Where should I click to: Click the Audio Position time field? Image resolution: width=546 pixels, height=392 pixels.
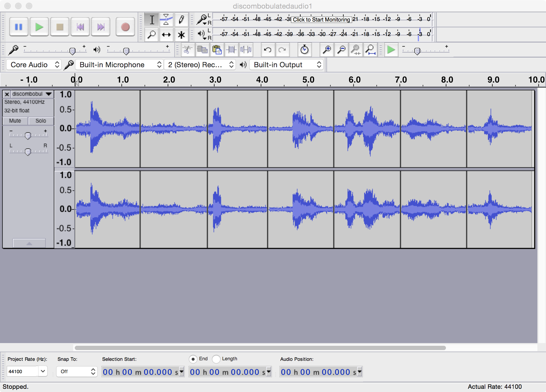point(321,372)
